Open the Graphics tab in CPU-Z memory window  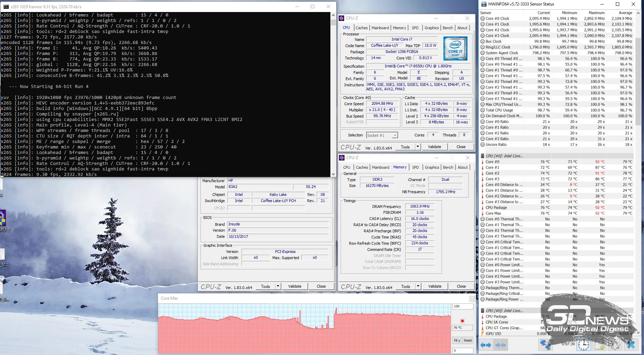432,168
